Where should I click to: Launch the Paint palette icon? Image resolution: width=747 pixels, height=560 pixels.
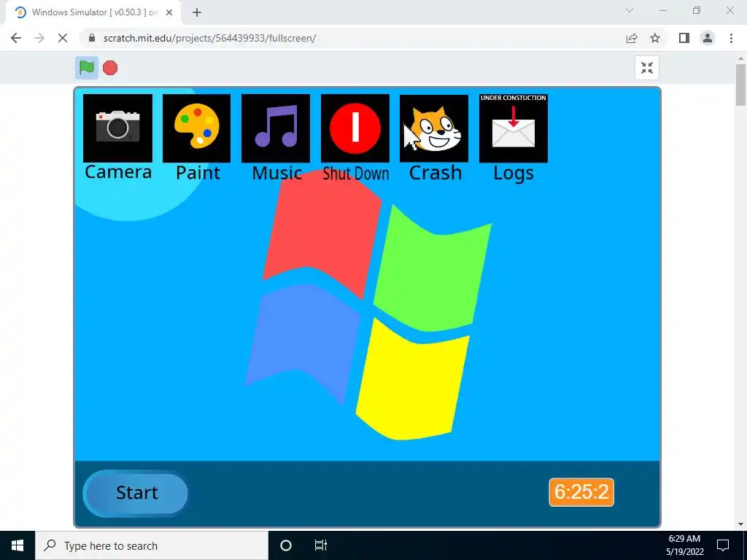coord(196,128)
